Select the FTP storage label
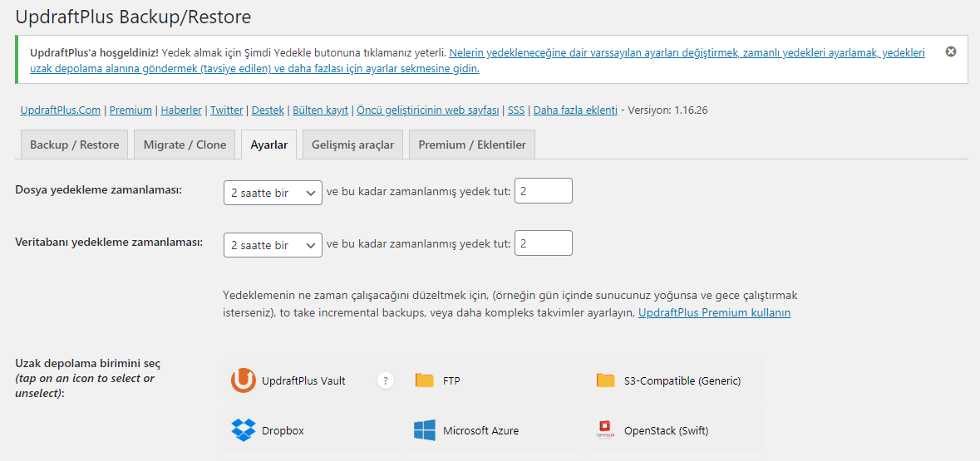Screen dimensions: 980x461 point(452,380)
